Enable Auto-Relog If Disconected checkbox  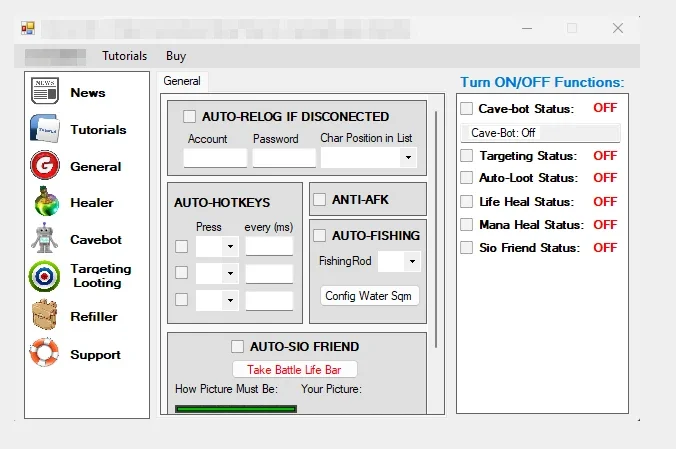pos(189,116)
